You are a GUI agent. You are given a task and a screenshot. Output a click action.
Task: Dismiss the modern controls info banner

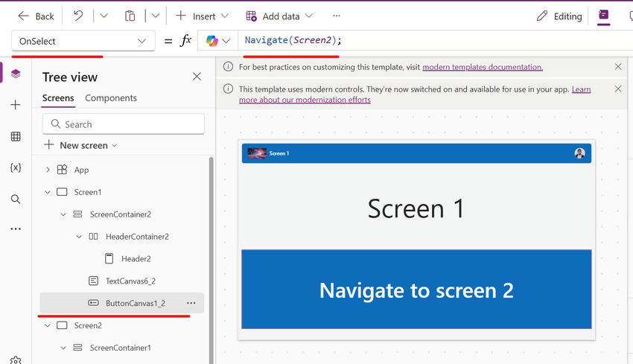click(617, 89)
